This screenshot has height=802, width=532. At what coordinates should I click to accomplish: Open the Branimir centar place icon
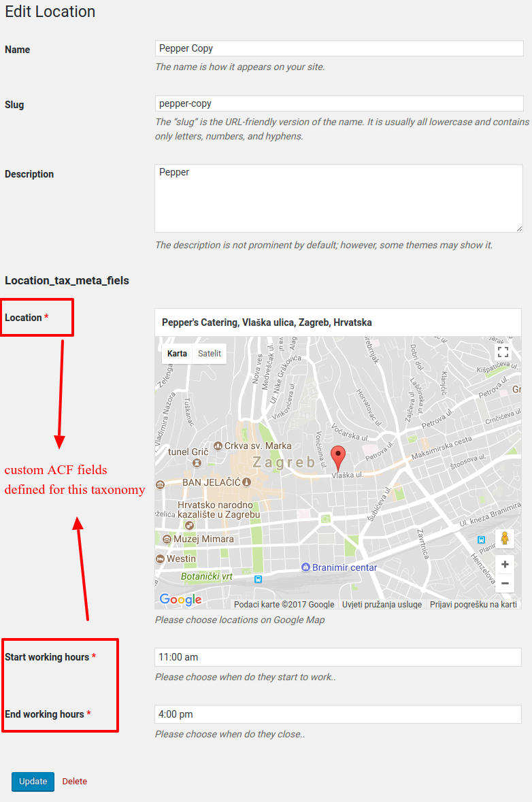click(306, 567)
